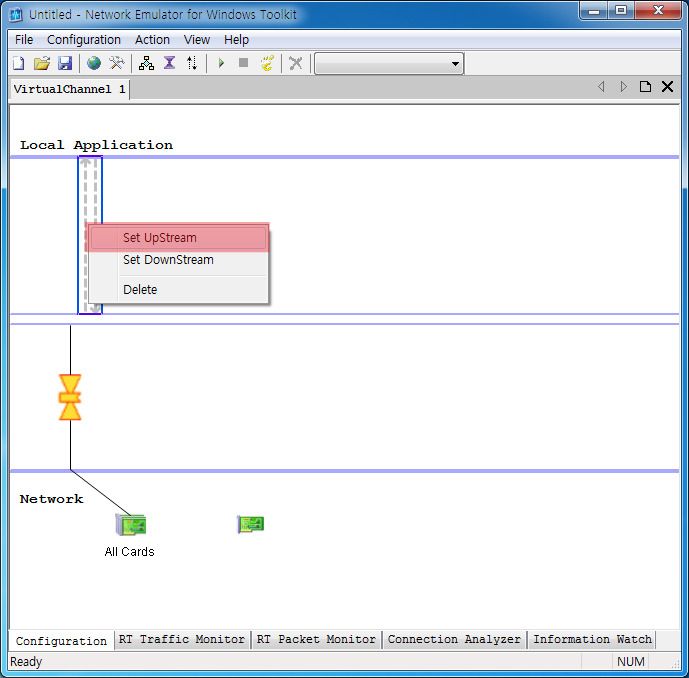This screenshot has height=678, width=689.
Task: Choose Set DownStream in context menu
Action: [178, 260]
